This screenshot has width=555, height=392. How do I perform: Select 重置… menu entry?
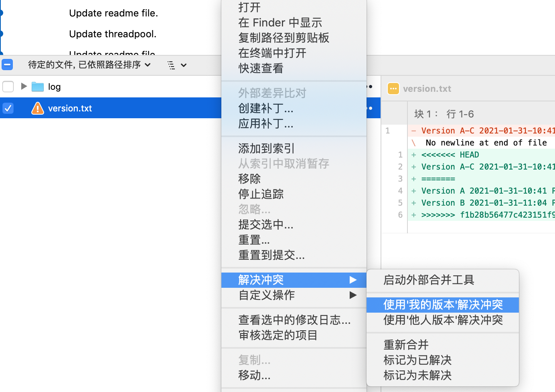(294, 240)
